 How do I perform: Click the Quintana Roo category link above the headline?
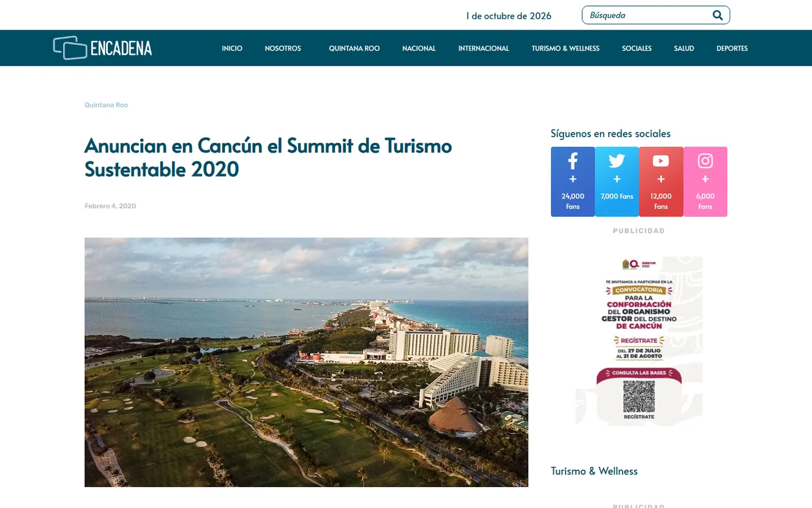[106, 105]
